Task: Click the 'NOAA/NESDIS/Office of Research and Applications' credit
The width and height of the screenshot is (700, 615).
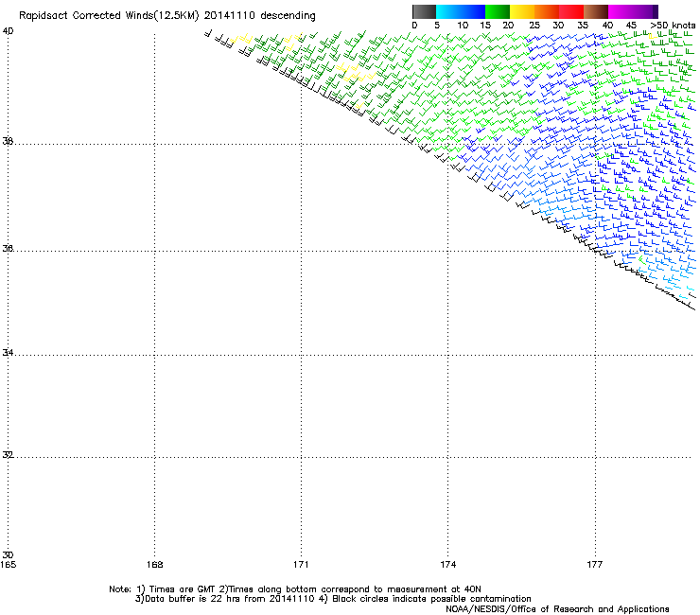Action: point(557,609)
